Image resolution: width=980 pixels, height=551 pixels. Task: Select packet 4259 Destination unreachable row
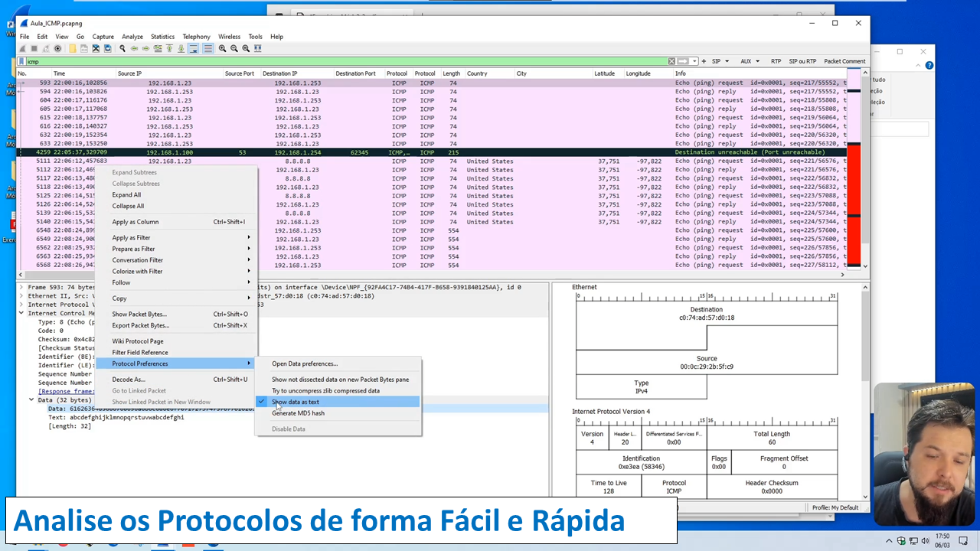click(433, 152)
